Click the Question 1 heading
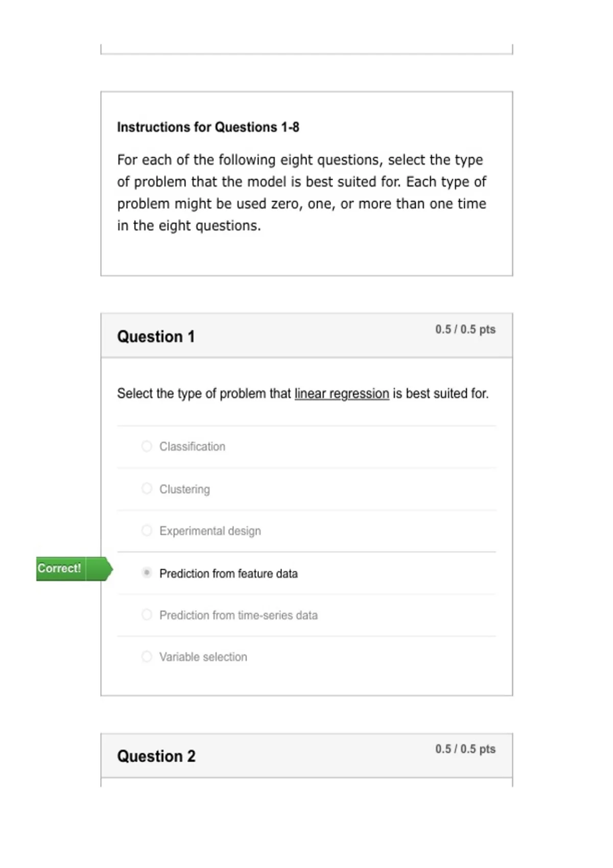 [156, 336]
